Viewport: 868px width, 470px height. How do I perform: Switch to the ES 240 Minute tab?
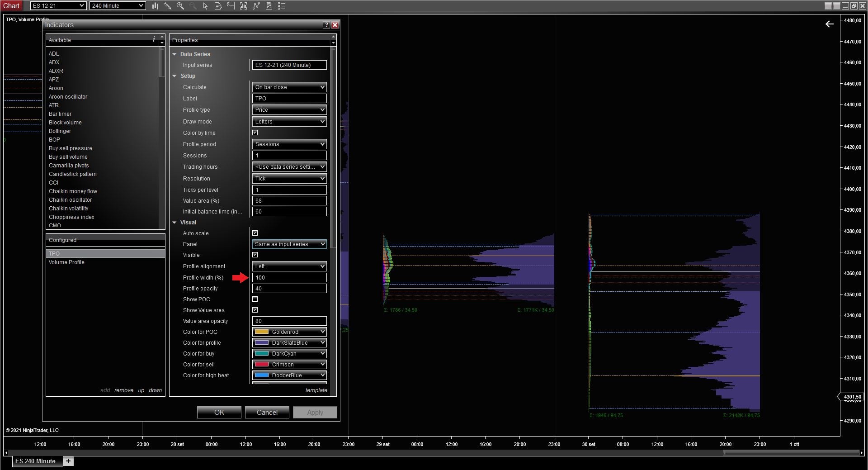click(x=35, y=461)
